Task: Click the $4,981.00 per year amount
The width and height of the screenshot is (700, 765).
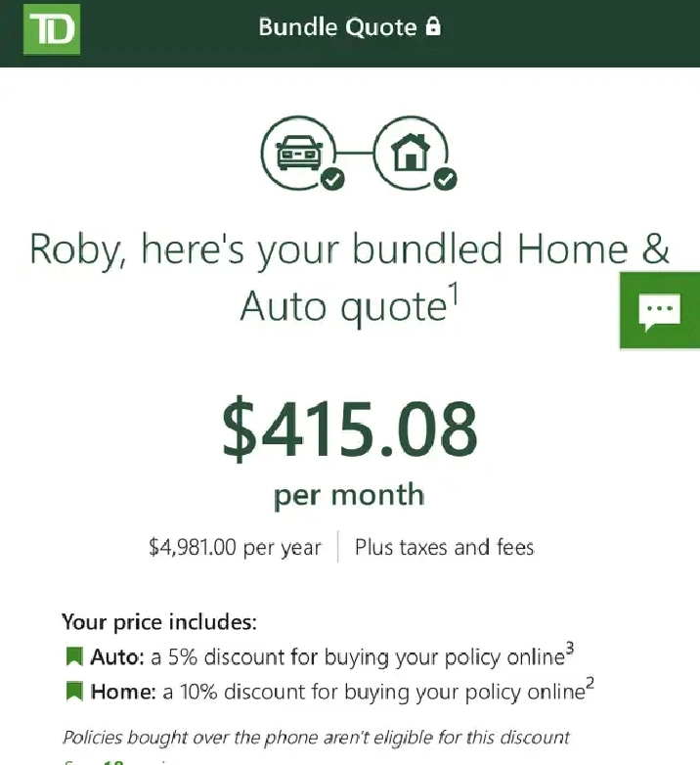Action: pos(235,547)
